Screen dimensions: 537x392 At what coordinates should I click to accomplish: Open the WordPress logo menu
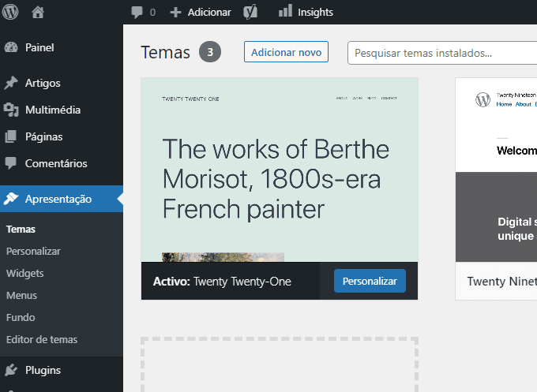point(10,12)
